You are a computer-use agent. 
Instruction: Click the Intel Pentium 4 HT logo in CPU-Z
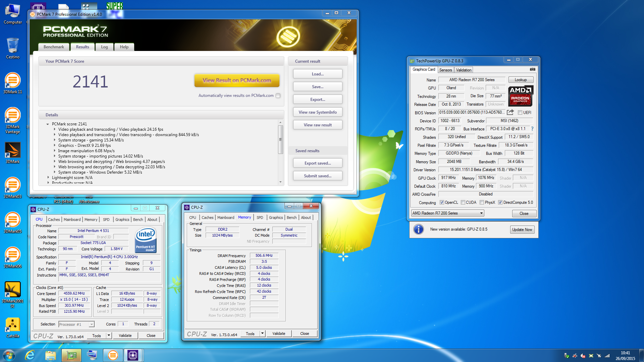pos(146,240)
